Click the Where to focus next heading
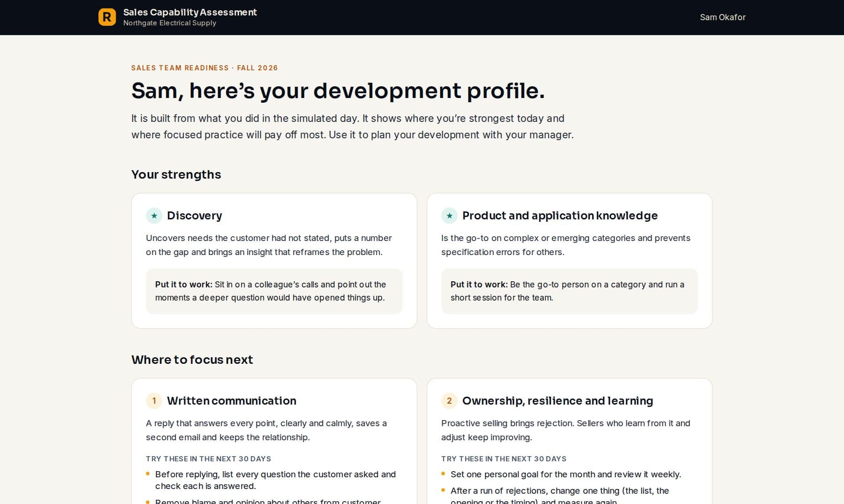The height and width of the screenshot is (504, 844). pyautogui.click(x=192, y=360)
